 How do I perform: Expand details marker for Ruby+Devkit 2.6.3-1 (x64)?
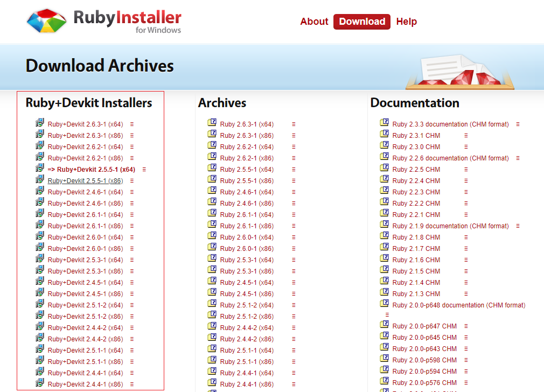tap(132, 124)
